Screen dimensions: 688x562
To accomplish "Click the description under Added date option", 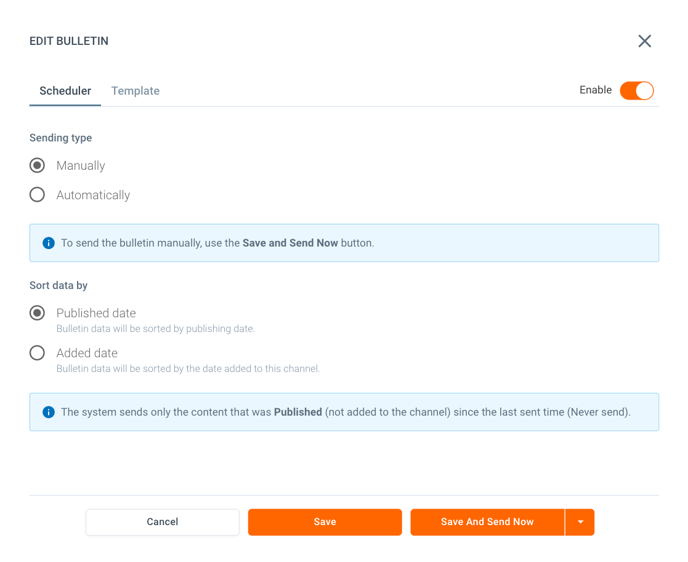I will pyautogui.click(x=188, y=369).
